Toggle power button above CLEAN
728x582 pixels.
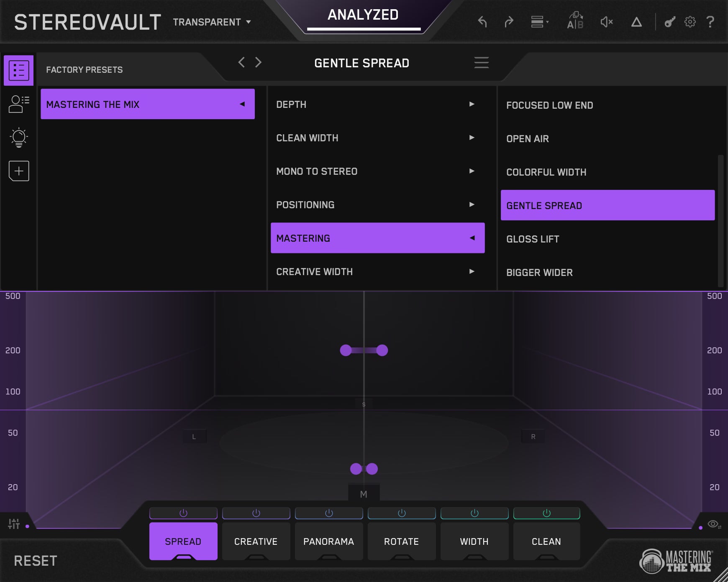[x=546, y=513]
